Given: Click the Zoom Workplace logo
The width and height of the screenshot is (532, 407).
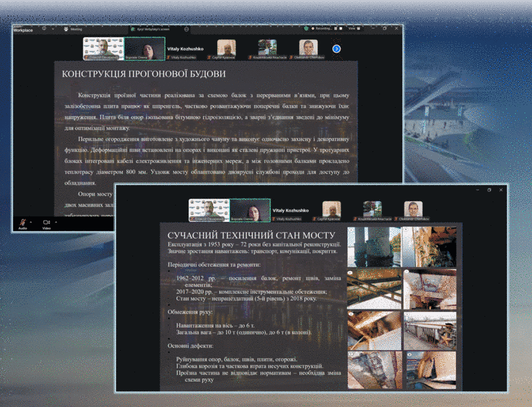Looking at the screenshot, I should tap(22, 29).
